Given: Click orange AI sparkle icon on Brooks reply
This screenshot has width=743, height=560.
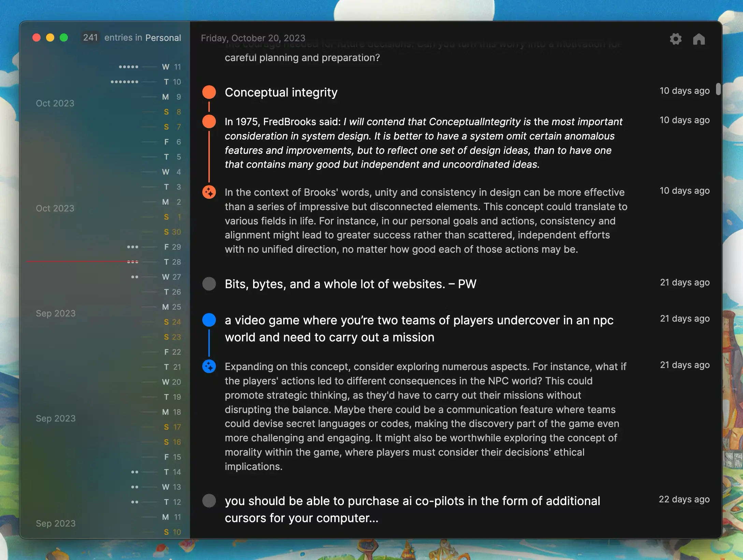Looking at the screenshot, I should click(209, 192).
